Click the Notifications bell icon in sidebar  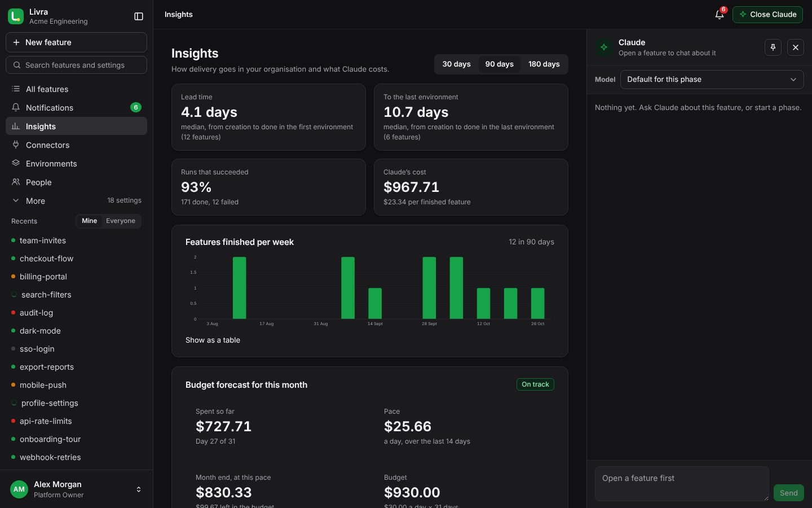[x=16, y=108]
